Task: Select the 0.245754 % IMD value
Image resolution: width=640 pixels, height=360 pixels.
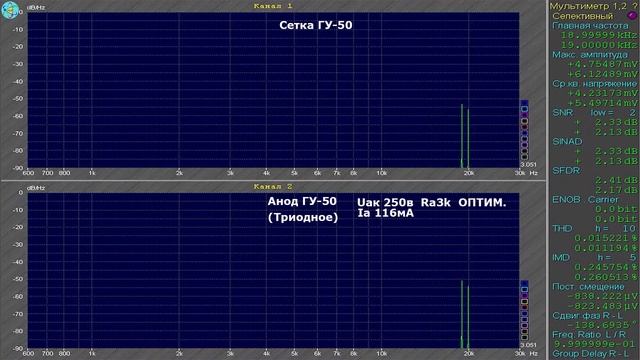Action: pos(606,267)
